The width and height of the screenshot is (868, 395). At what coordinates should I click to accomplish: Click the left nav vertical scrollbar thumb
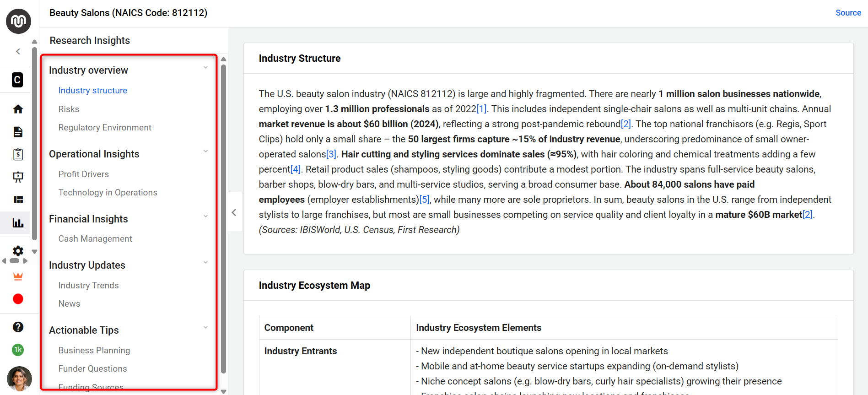click(34, 143)
